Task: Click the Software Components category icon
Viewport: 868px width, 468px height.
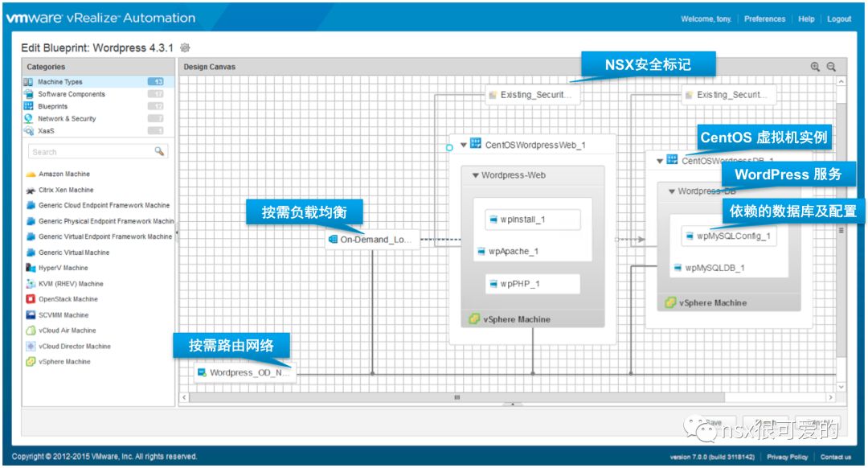Action: (28, 94)
